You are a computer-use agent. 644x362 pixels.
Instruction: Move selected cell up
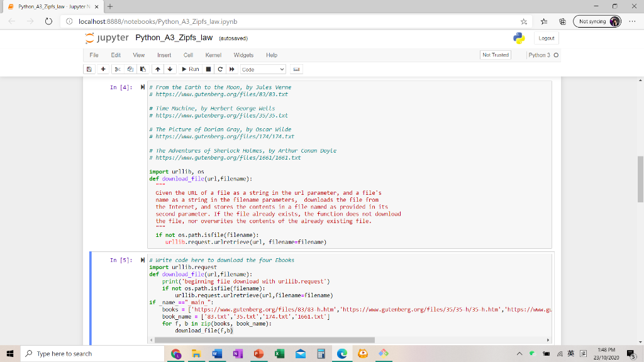click(158, 69)
